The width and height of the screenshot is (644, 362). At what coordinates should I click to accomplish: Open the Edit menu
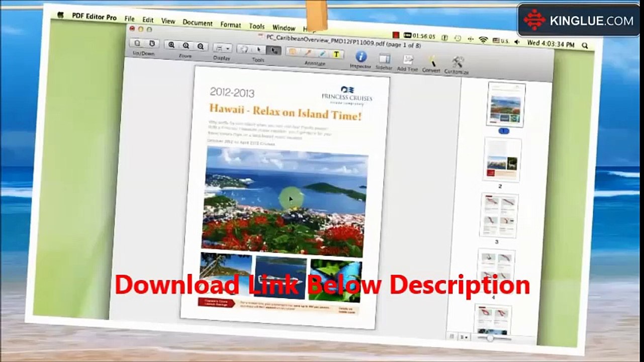(x=147, y=20)
